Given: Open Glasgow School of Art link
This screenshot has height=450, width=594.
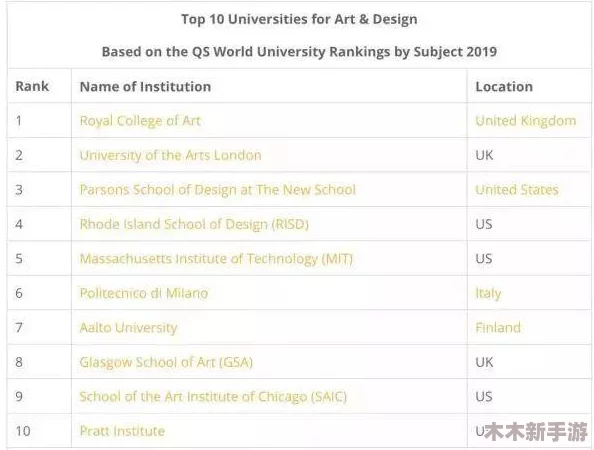Looking at the screenshot, I should coord(166,362).
